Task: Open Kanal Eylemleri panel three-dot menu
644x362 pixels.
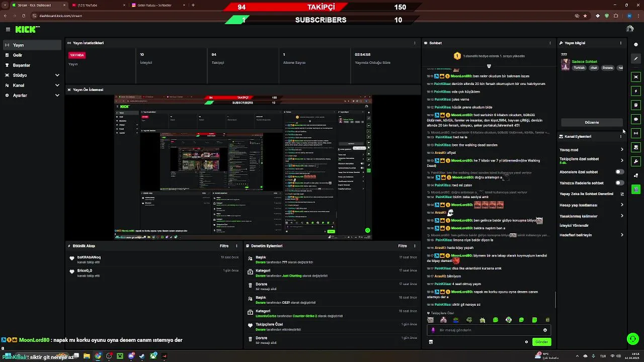Action: coord(621,137)
